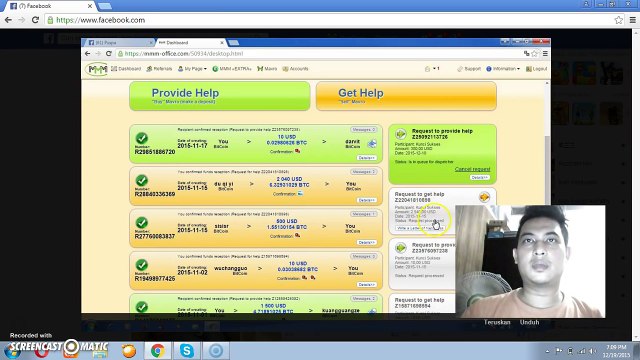
Task: Click the taskbar volume icon
Action: point(592,351)
